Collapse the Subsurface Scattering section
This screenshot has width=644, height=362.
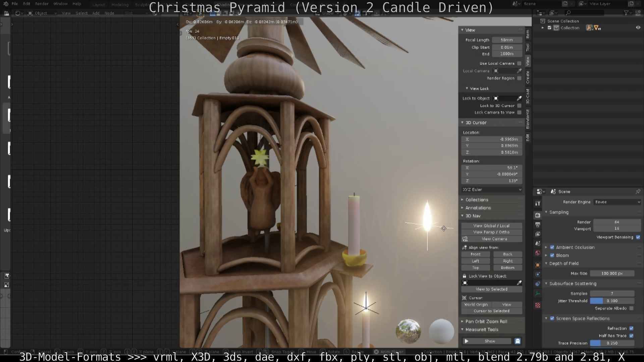(573, 284)
